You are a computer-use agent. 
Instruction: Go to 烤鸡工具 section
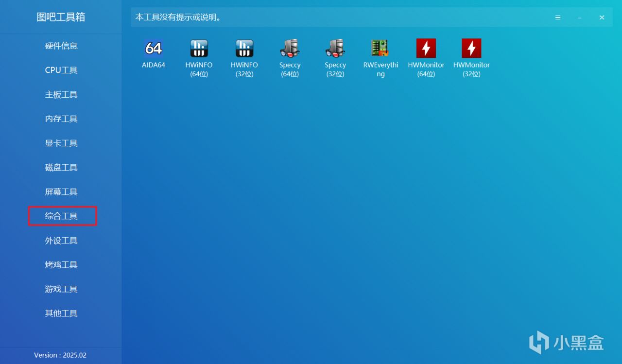tap(61, 265)
